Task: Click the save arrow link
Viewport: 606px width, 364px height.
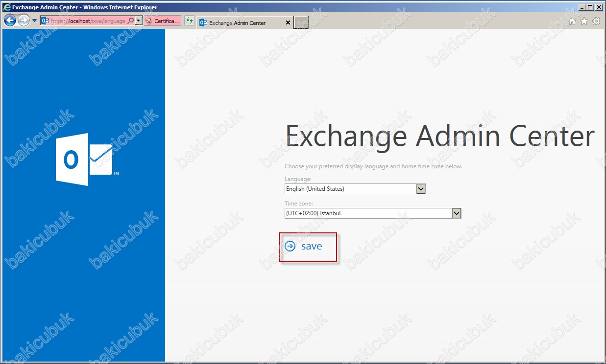Action: coord(304,247)
